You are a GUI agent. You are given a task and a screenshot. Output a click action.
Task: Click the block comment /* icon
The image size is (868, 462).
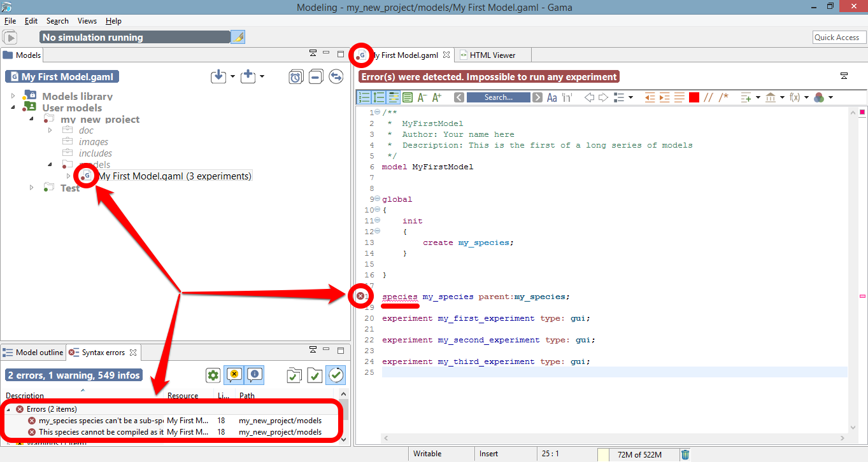click(723, 97)
